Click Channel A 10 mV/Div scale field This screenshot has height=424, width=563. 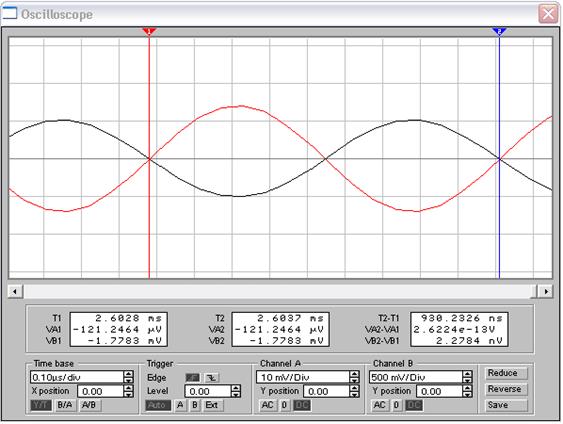303,377
